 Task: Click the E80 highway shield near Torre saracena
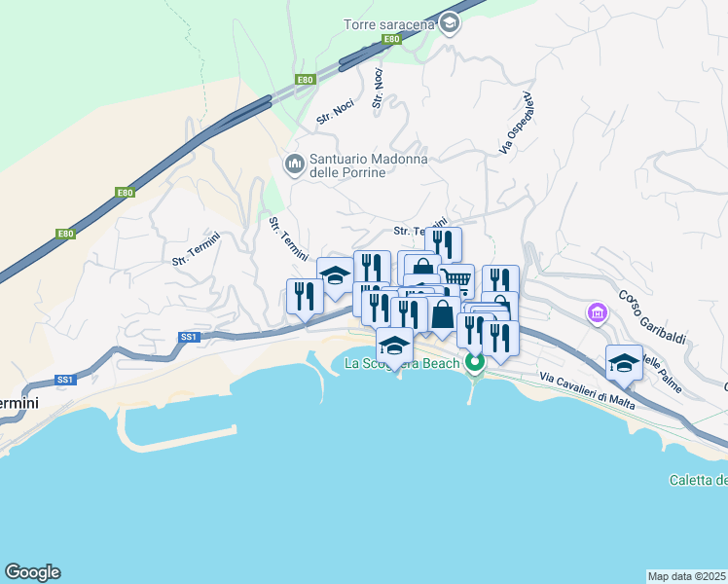[392, 40]
